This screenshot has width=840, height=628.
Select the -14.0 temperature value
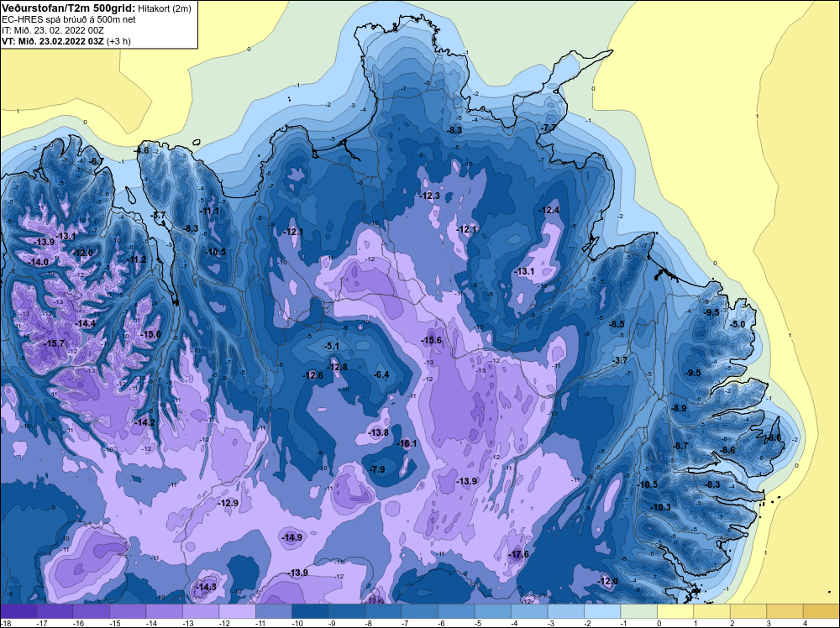(x=38, y=262)
